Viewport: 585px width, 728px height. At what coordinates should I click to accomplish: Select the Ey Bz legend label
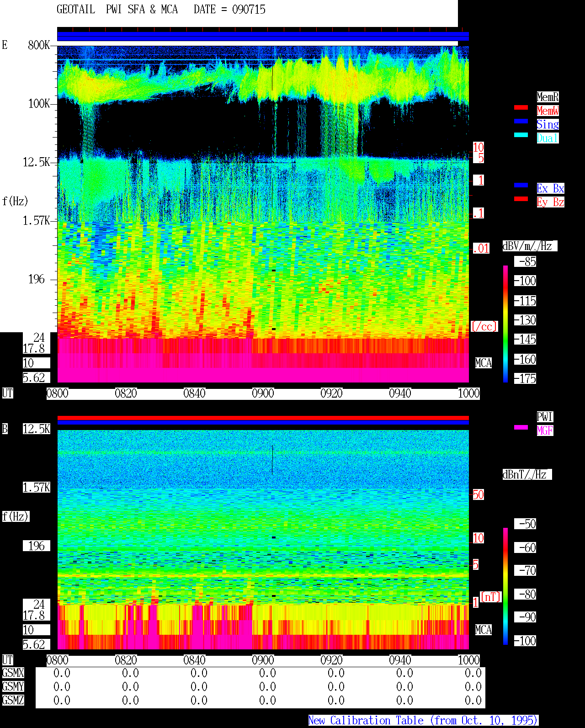[x=550, y=202]
